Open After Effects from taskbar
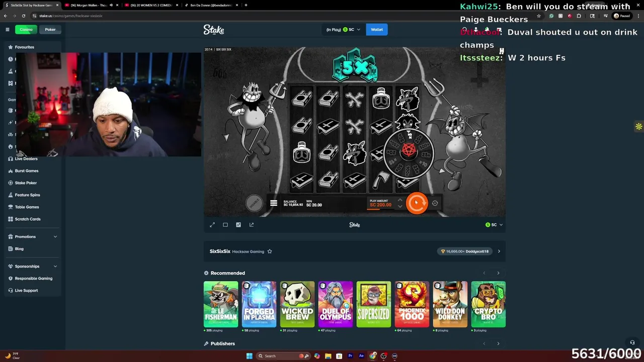Image resolution: width=644 pixels, height=362 pixels. (x=361, y=356)
